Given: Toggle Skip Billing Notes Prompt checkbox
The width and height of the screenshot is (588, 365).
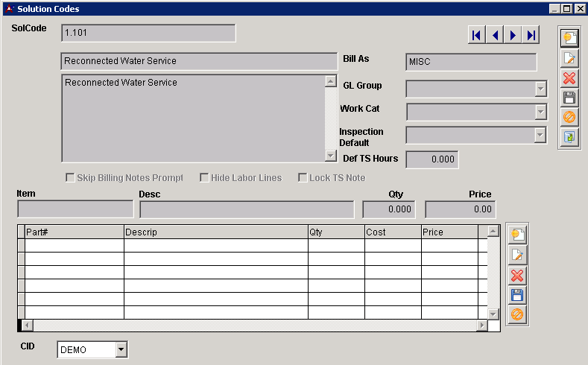Looking at the screenshot, I should coord(71,178).
